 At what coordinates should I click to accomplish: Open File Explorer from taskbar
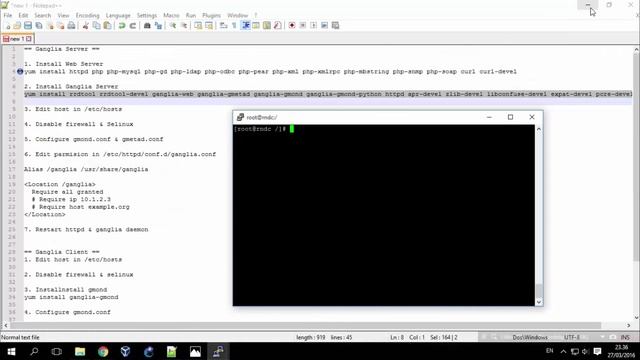(x=80, y=351)
